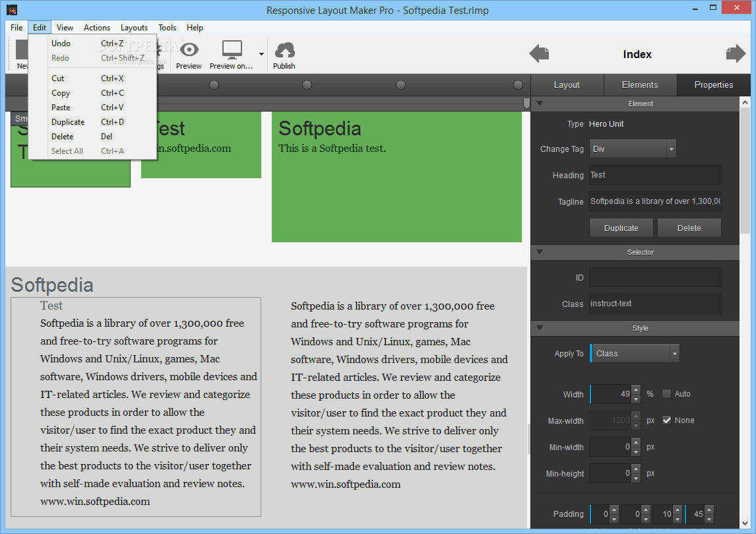Screen dimensions: 756x534
Task: Increase the Padding field showing 45
Action: pos(709,510)
